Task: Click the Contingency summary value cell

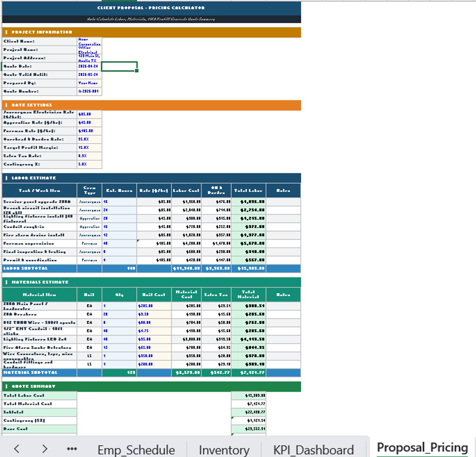Action: (x=249, y=421)
